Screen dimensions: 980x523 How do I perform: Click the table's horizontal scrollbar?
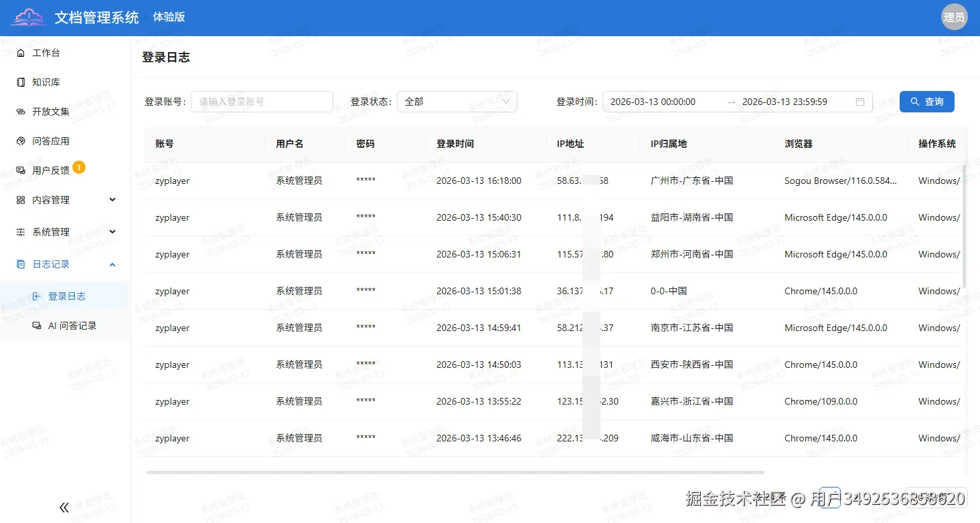[455, 472]
